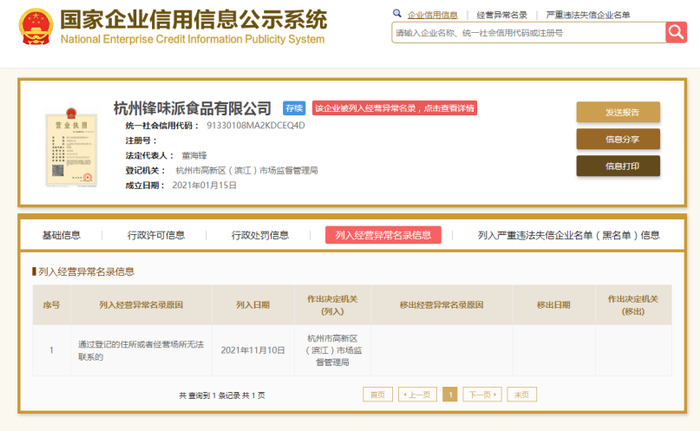Click the 移出日期 column header
The height and width of the screenshot is (431, 700).
pos(554,305)
